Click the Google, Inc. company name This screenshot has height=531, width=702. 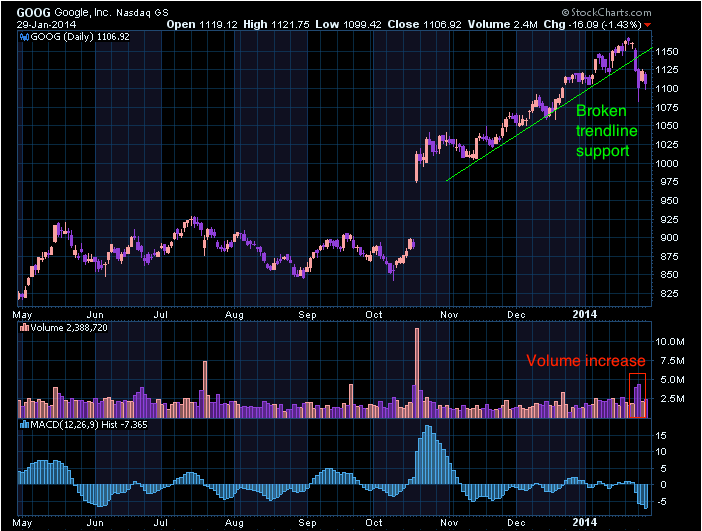(84, 13)
